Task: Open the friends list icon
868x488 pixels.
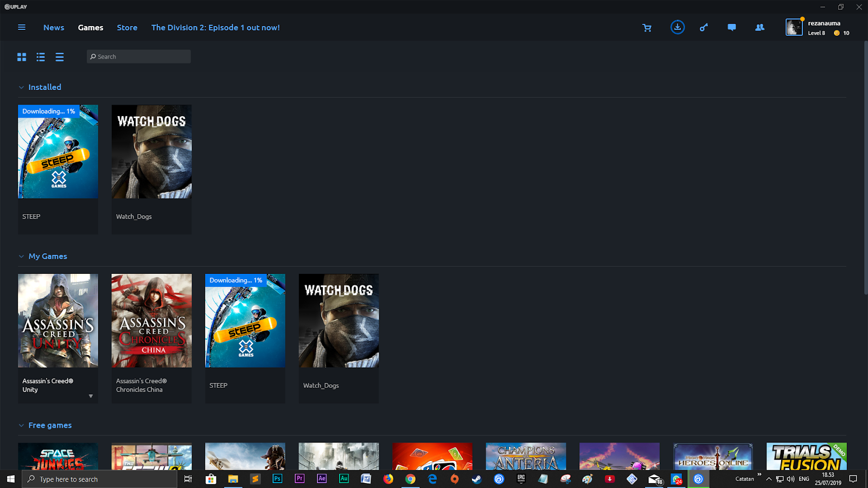Action: [x=759, y=27]
